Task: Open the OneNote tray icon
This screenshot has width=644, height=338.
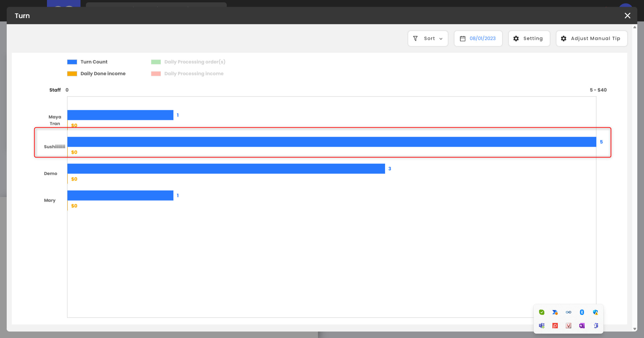Action: tap(582, 326)
